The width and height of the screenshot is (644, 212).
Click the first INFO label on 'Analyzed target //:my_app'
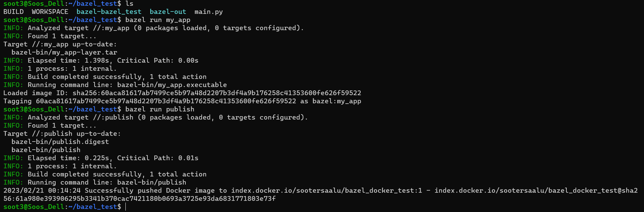click(13, 28)
